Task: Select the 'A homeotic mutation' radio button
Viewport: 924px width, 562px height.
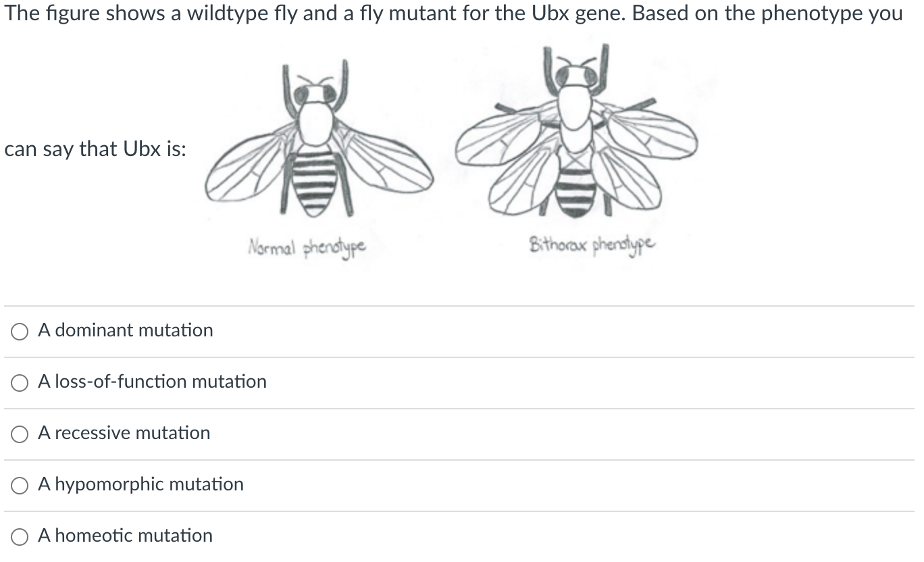Action: 20,536
